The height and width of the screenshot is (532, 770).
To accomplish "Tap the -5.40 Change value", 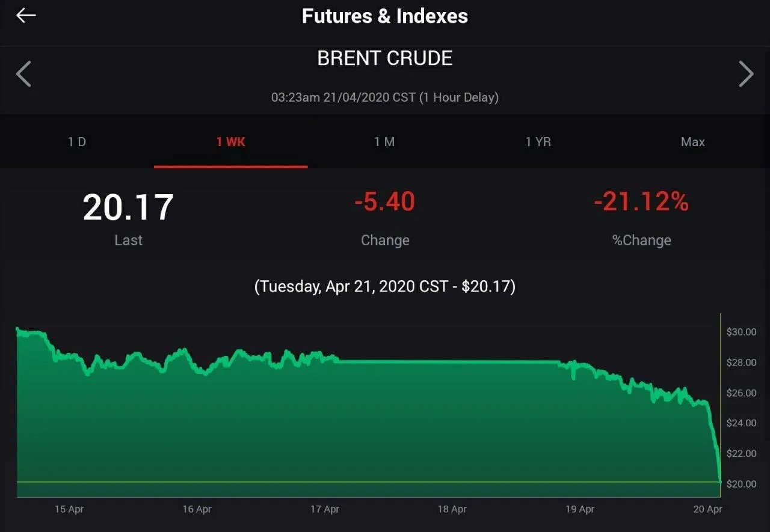I will click(x=385, y=202).
